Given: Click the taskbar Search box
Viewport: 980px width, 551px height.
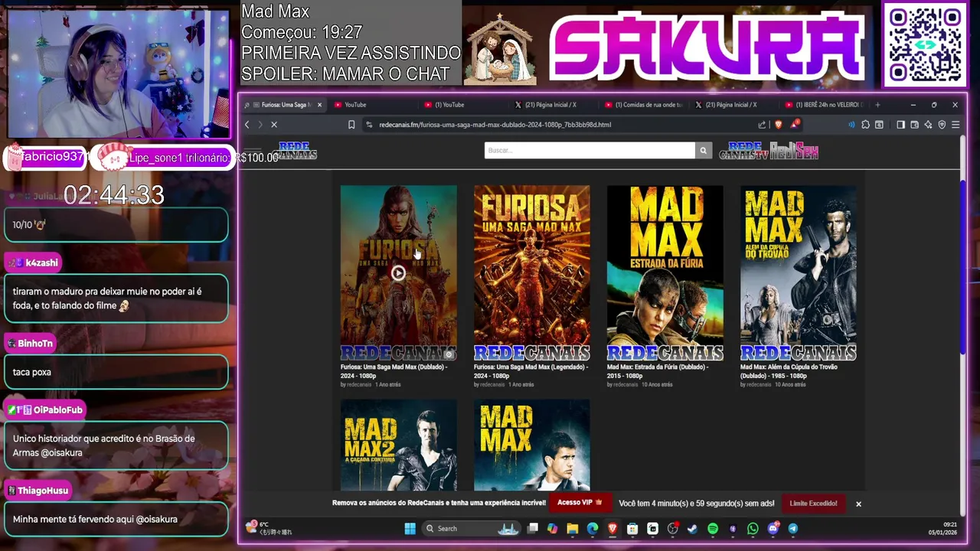Looking at the screenshot, I should point(472,528).
